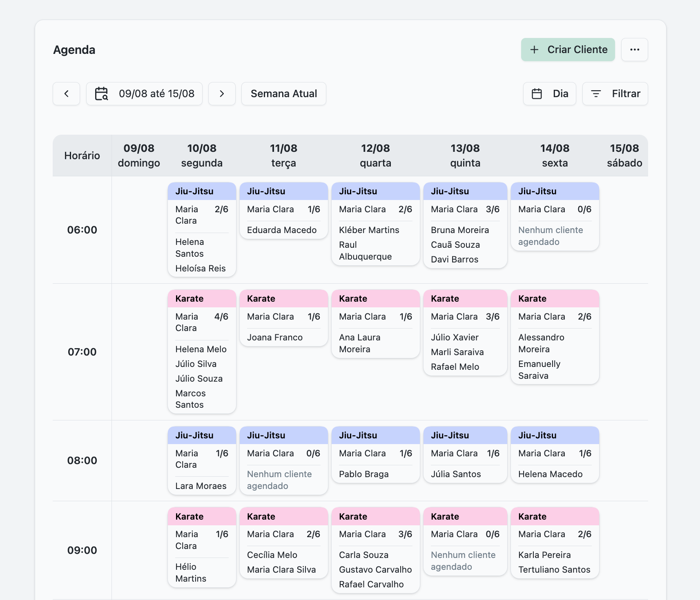This screenshot has width=700, height=600.
Task: Click client Lara Moraes
Action: click(x=201, y=486)
